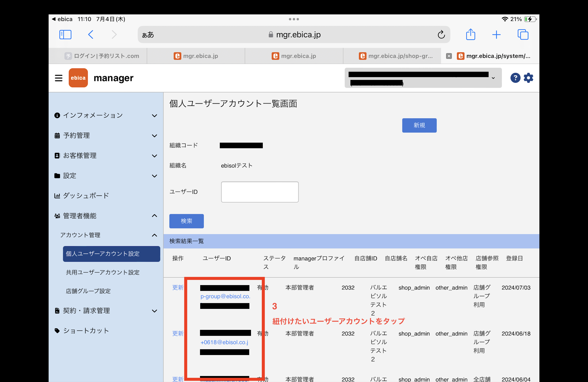Open the +0618@ebisol.co.j user account
The width and height of the screenshot is (588, 382).
coord(224,342)
